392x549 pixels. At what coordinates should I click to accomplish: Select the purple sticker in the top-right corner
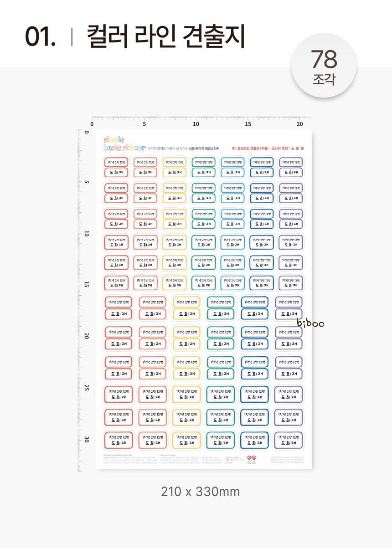point(291,167)
